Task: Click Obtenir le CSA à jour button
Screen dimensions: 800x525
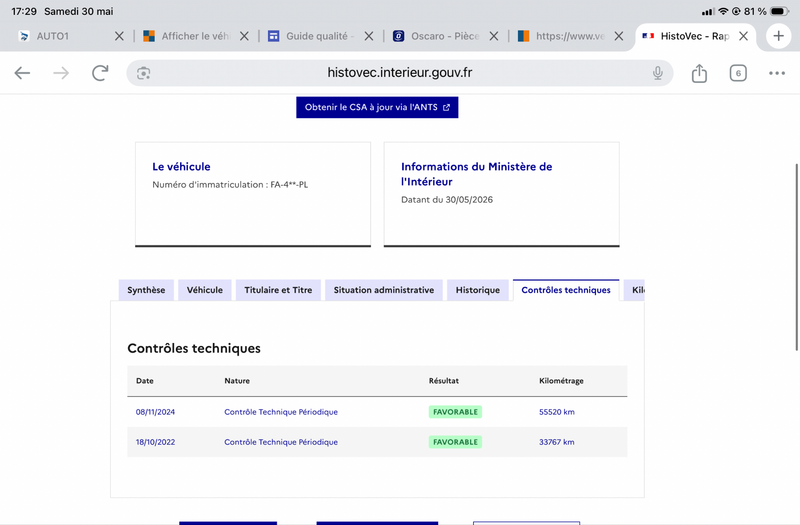Action: click(377, 108)
